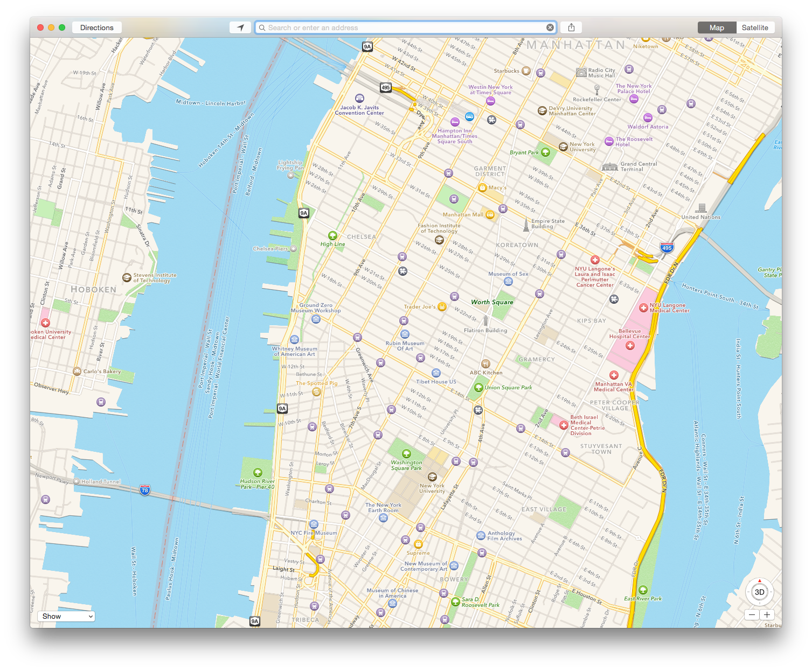Image resolution: width=812 pixels, height=671 pixels.
Task: Select Jacob K. Javits Convention Center pin
Action: (359, 99)
